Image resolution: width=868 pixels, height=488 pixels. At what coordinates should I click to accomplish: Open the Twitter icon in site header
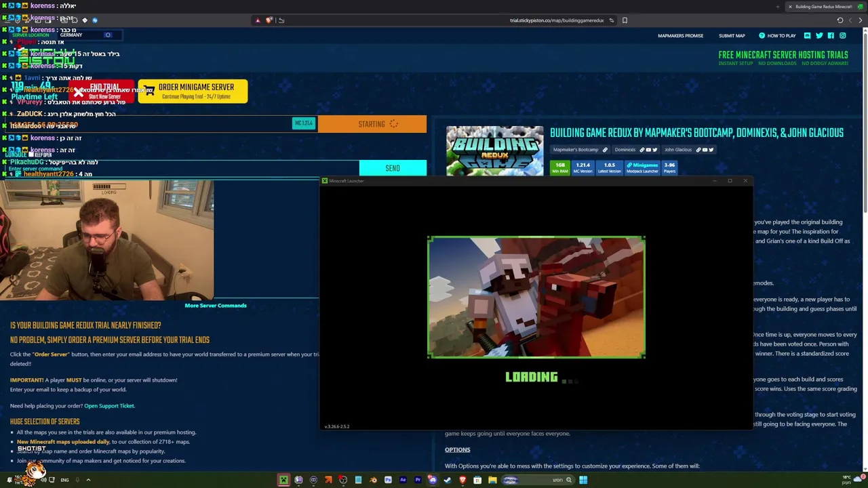819,35
